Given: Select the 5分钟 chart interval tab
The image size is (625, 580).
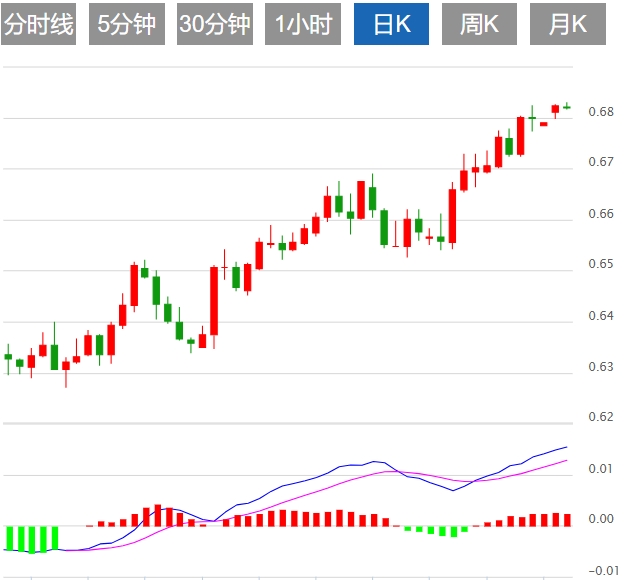Looking at the screenshot, I should [x=127, y=25].
